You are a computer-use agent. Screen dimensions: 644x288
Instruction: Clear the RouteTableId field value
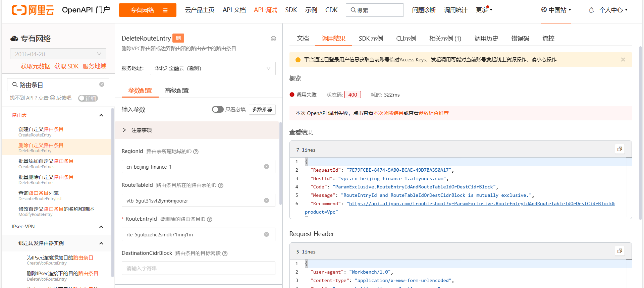tap(266, 200)
